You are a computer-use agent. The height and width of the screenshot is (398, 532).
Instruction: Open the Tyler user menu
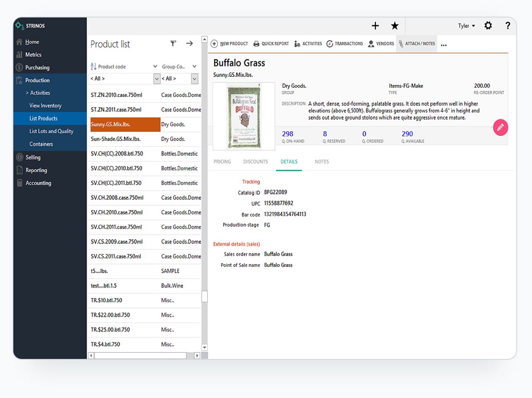coord(466,25)
